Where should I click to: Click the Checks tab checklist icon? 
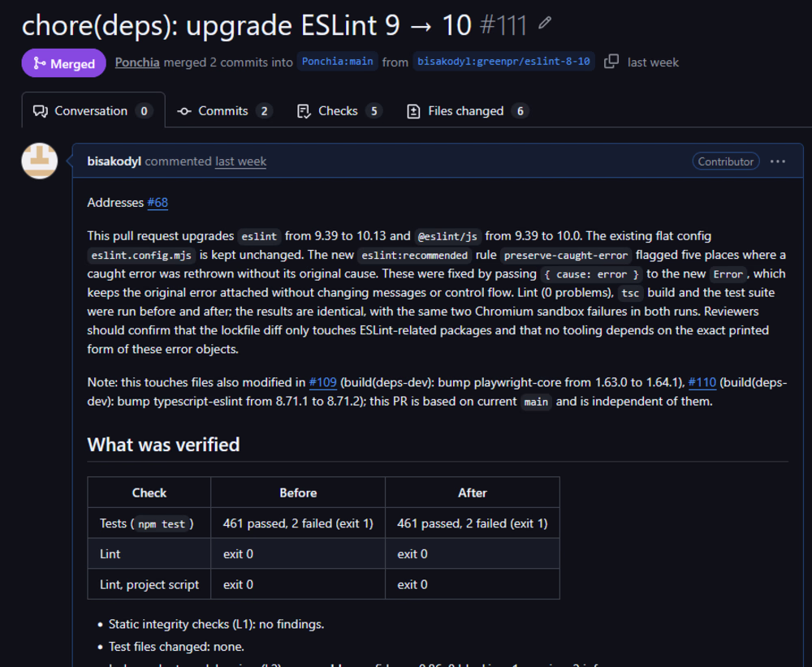tap(304, 111)
